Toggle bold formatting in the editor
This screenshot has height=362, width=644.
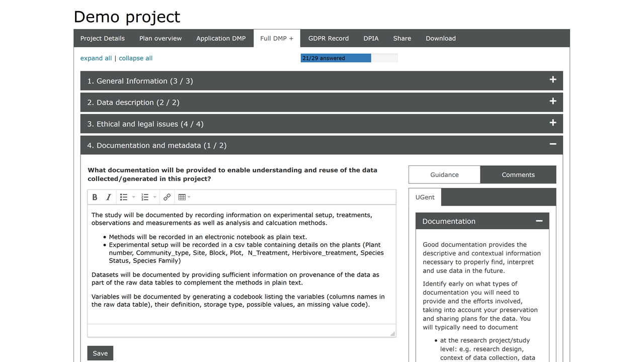pos(95,197)
